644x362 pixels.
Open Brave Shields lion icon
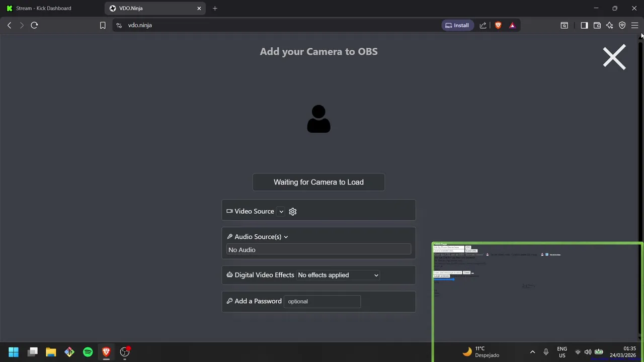click(x=498, y=25)
